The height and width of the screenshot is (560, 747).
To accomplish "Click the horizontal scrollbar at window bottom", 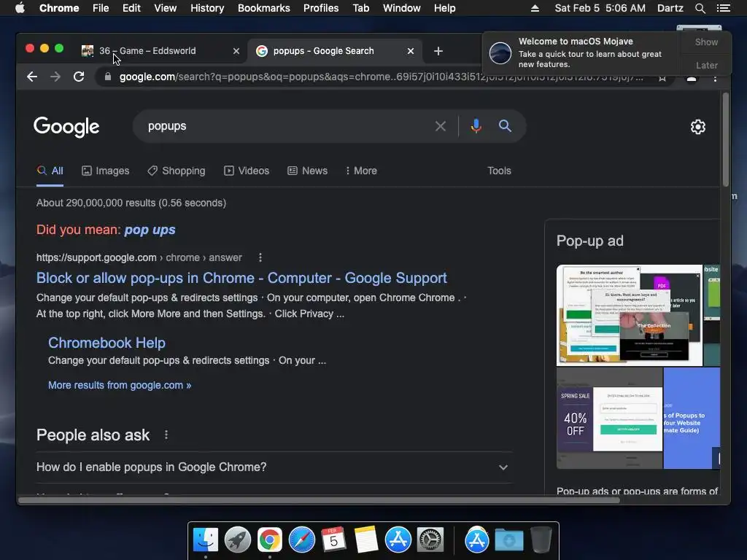I will [x=319, y=500].
